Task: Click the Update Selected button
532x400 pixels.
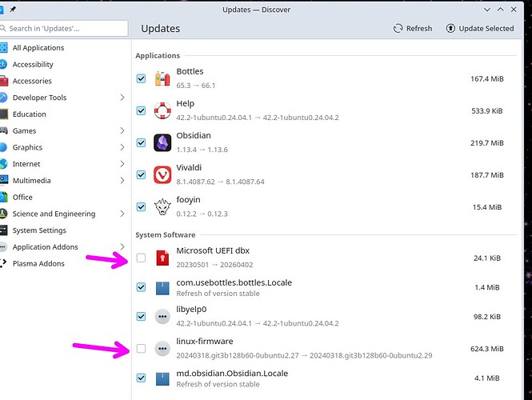Action: [x=480, y=29]
